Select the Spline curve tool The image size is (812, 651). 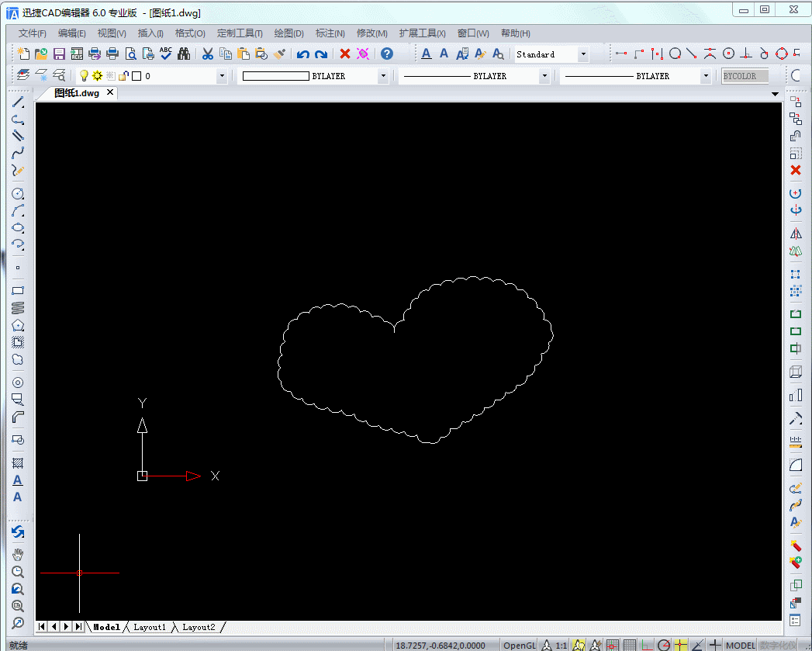pos(18,153)
